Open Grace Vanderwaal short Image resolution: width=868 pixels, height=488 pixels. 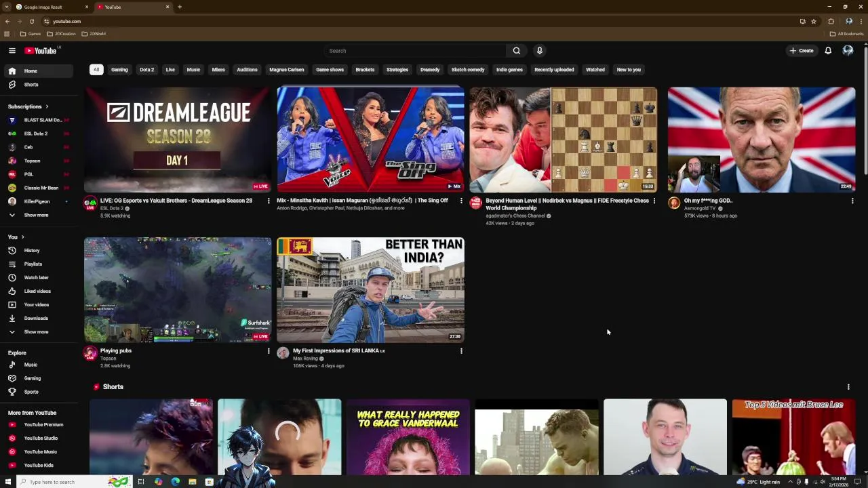point(408,437)
